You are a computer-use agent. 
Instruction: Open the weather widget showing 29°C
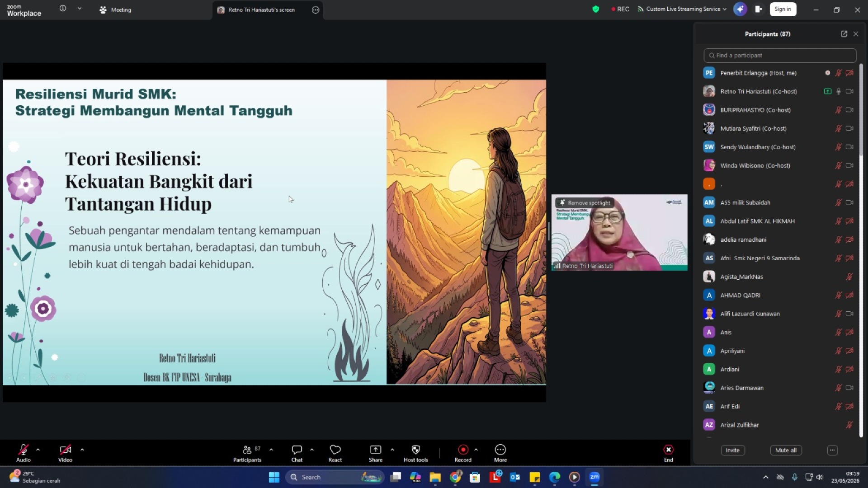(x=34, y=477)
